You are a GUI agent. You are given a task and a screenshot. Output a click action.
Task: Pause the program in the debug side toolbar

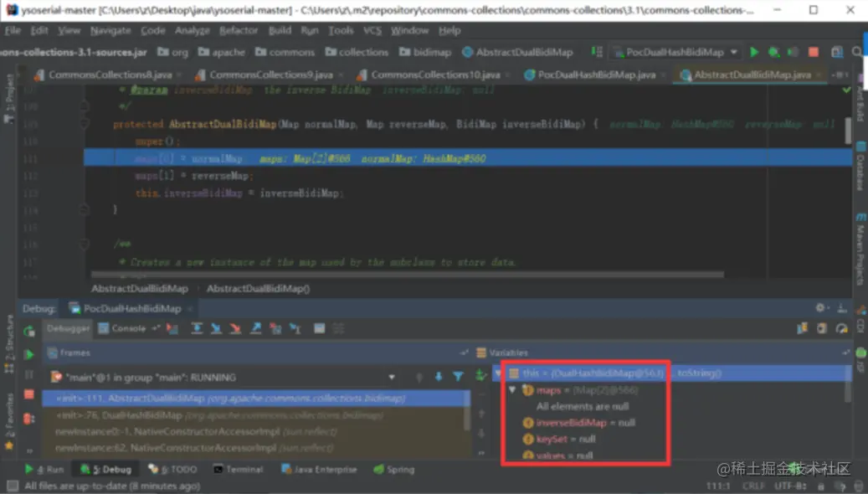tap(28, 375)
